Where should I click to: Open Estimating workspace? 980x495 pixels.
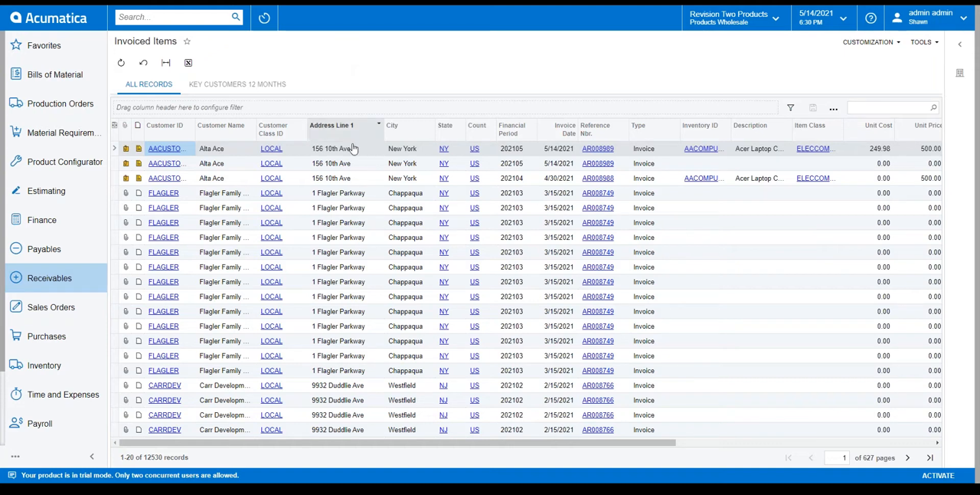[46, 191]
